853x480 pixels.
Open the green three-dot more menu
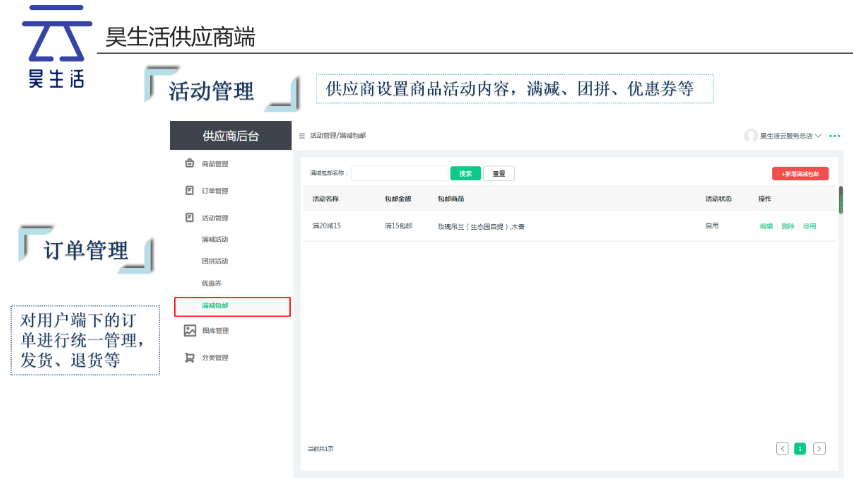coord(835,135)
